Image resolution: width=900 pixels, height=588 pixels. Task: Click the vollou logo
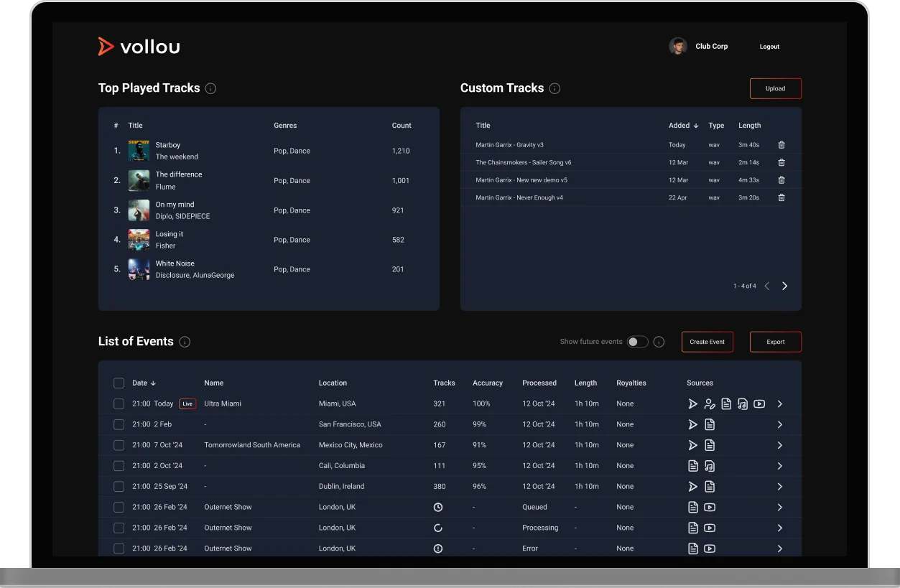(x=139, y=47)
